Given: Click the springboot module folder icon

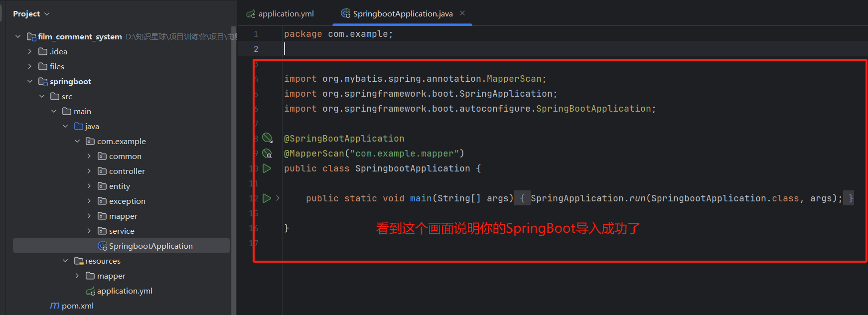Looking at the screenshot, I should [43, 82].
